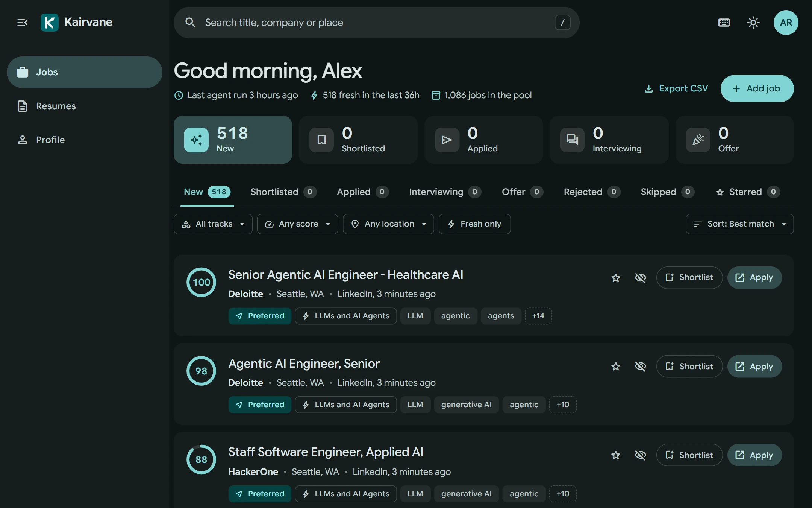Select the Offer stat card

(735, 140)
